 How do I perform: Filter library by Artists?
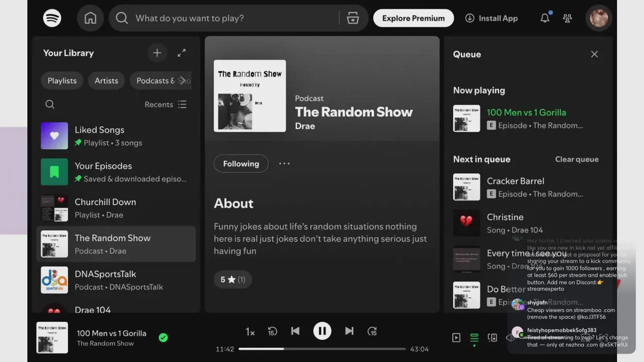point(106,80)
